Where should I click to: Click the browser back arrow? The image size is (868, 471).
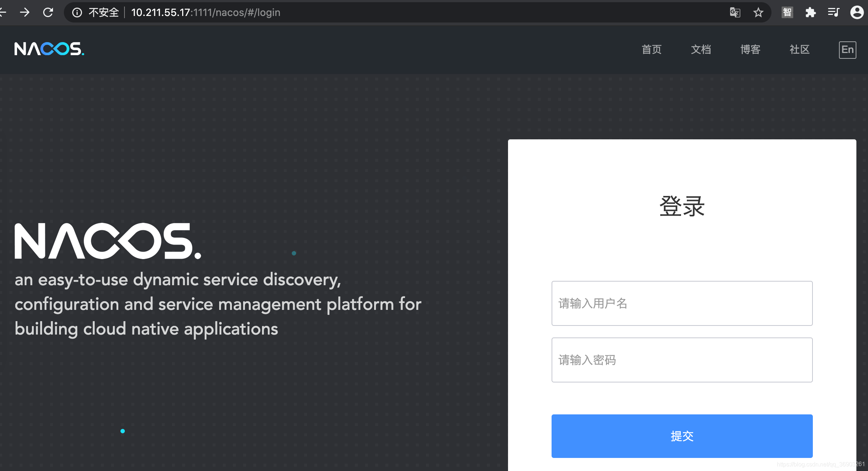click(3, 13)
